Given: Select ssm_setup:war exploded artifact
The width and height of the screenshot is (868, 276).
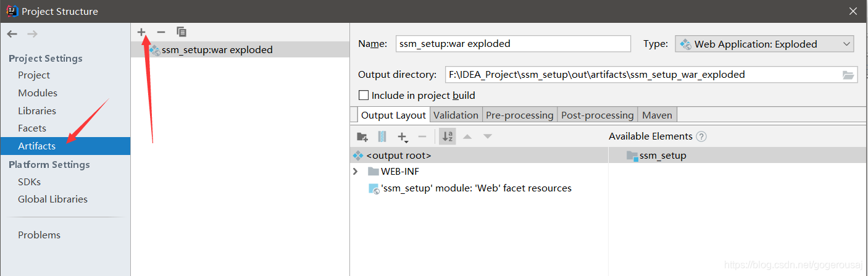Looking at the screenshot, I should [240, 50].
